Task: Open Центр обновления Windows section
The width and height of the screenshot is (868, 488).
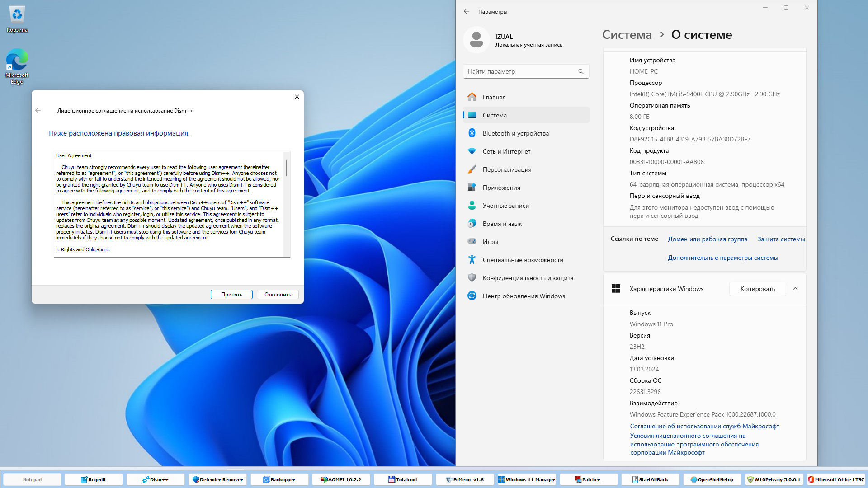Action: pyautogui.click(x=526, y=296)
